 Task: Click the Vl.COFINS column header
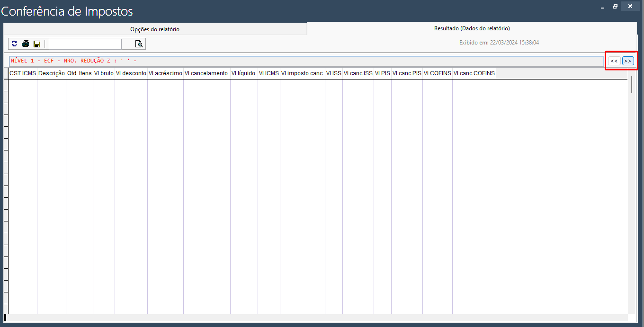[438, 73]
